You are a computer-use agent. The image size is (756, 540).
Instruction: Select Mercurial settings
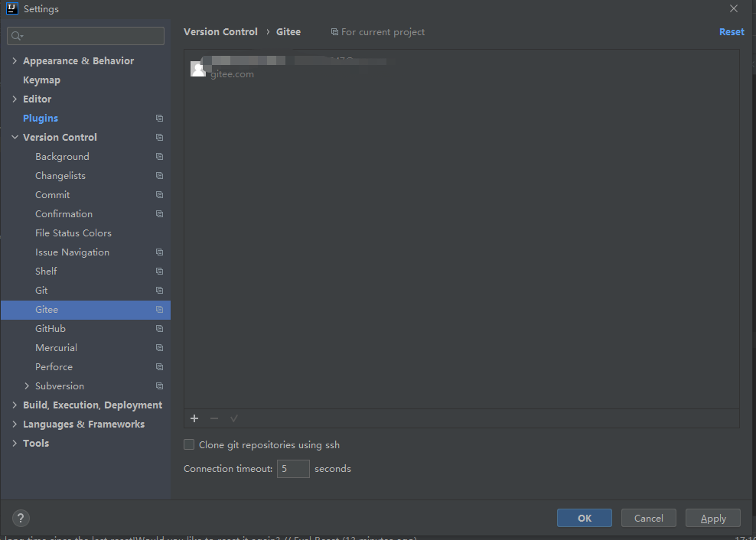(56, 347)
